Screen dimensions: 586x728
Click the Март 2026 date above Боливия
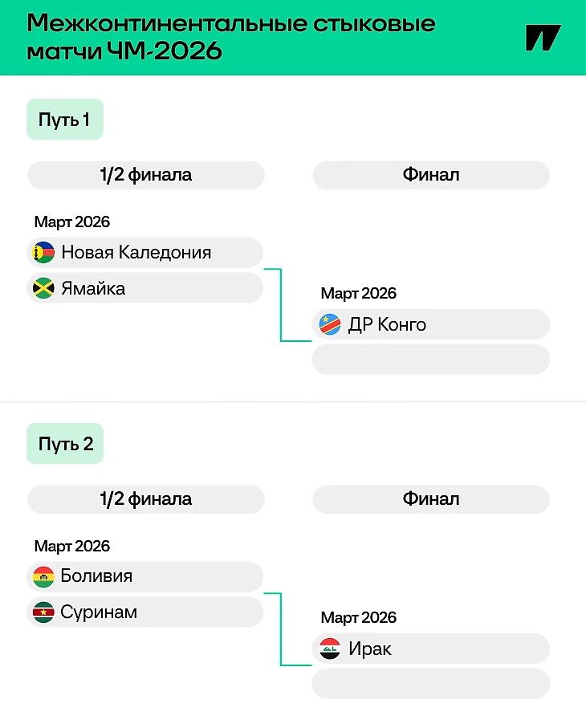[72, 547]
